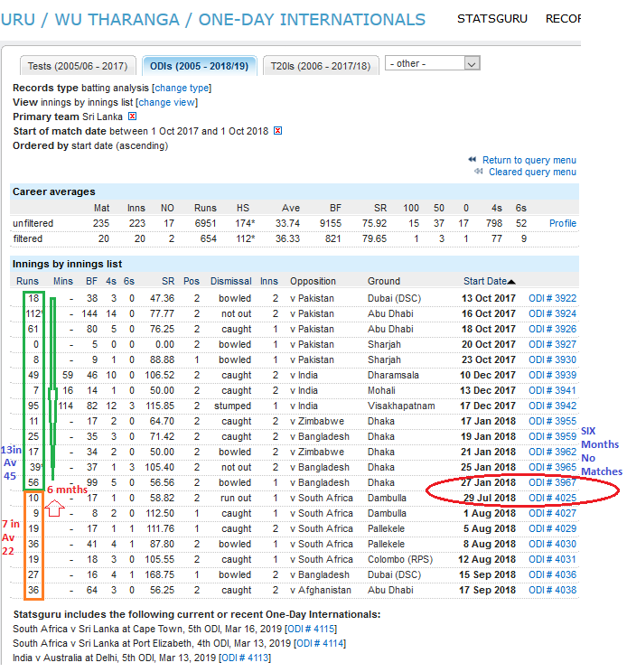
Task: Open scorecard ODI # 3962
Action: click(x=552, y=452)
